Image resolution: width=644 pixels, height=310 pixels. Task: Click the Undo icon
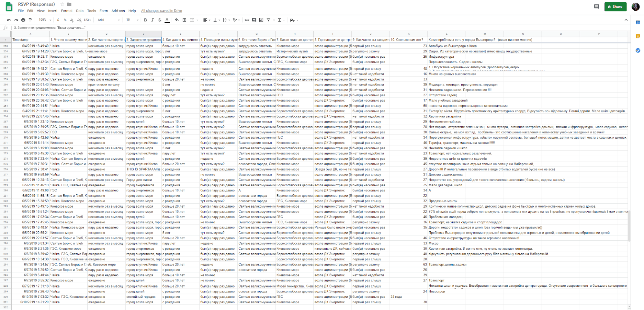(x=9, y=20)
